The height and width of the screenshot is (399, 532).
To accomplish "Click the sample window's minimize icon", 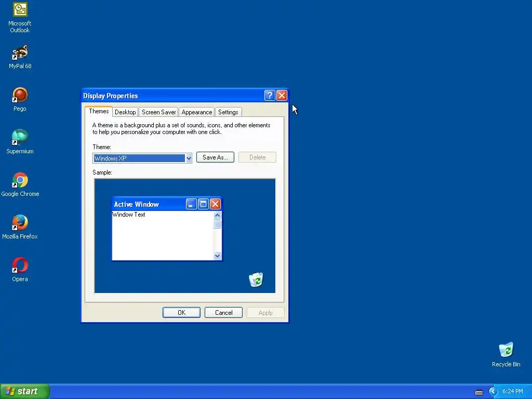I will point(191,204).
